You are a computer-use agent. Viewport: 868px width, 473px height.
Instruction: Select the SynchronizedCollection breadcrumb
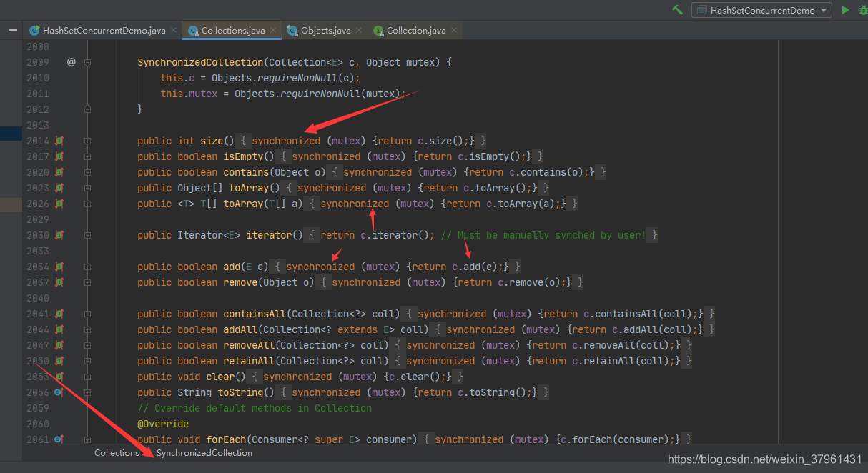pos(204,452)
